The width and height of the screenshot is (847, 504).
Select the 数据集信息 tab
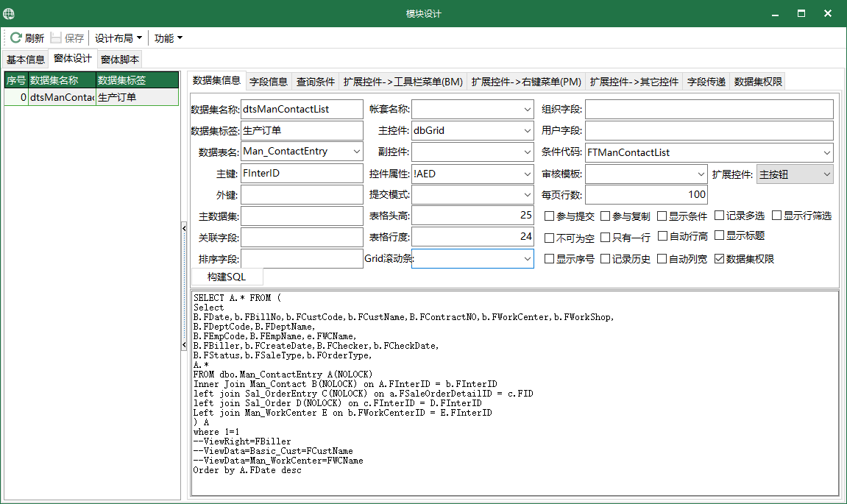click(216, 80)
